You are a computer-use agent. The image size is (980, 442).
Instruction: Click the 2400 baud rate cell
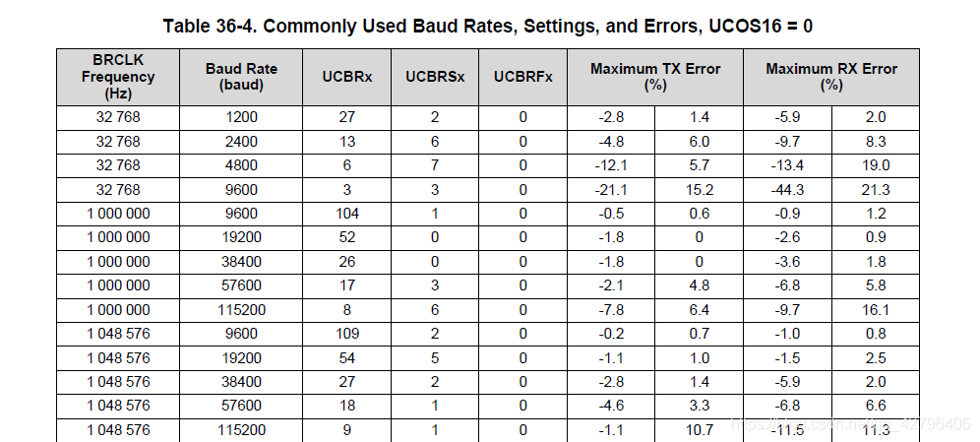241,141
